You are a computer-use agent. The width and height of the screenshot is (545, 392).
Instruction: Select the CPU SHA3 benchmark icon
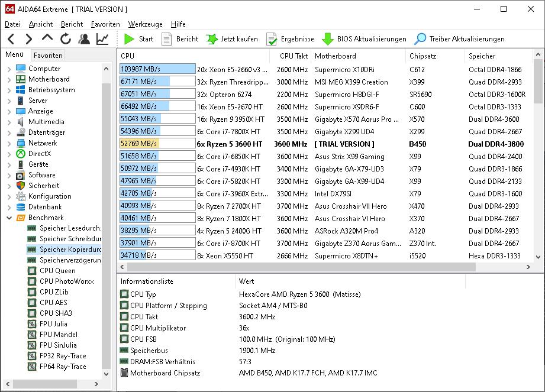pos(32,313)
